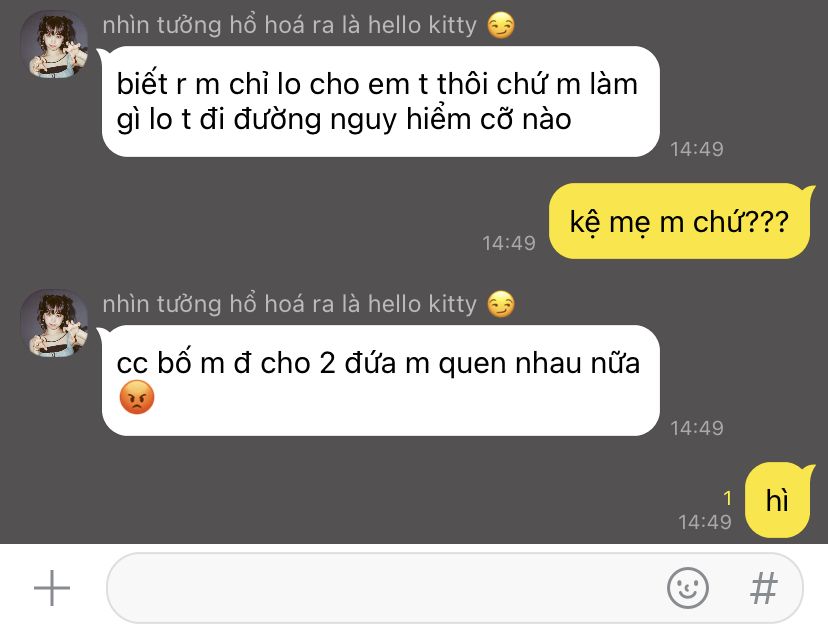Screen dimensions: 828x632
Task: Tap the 14:49 timestamp after angry emoji message
Action: [x=697, y=428]
